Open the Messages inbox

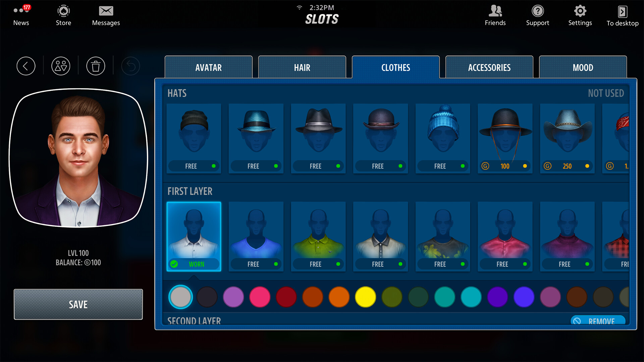[106, 15]
